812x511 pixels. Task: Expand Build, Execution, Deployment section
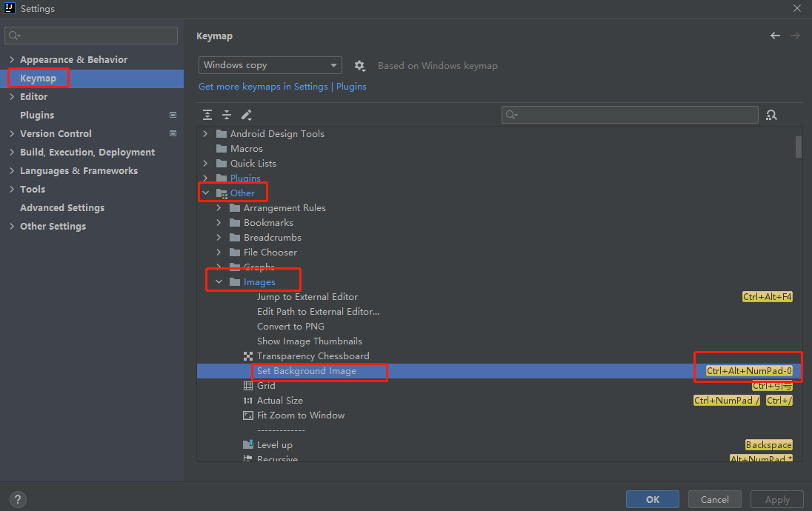coord(12,153)
